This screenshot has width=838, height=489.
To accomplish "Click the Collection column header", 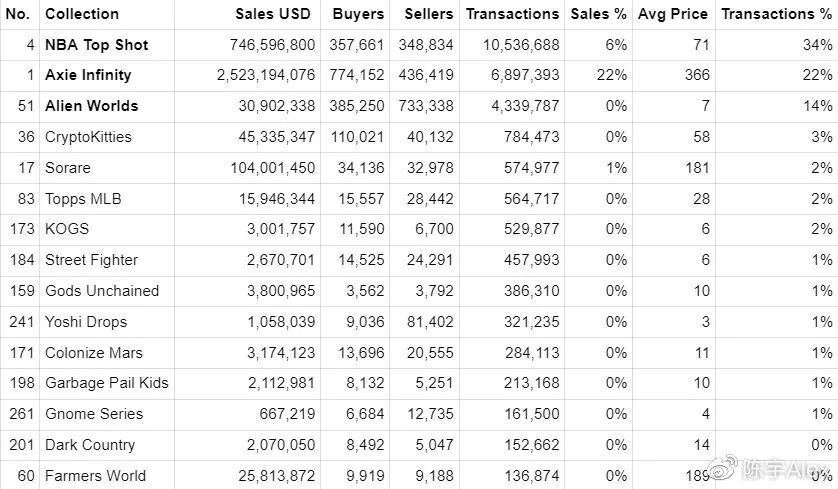I will [x=82, y=14].
